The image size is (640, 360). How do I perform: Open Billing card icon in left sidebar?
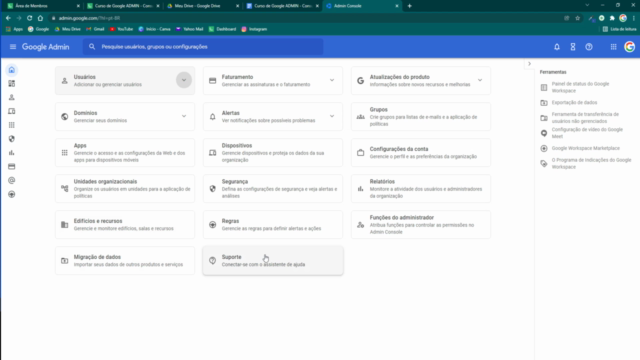point(11,167)
